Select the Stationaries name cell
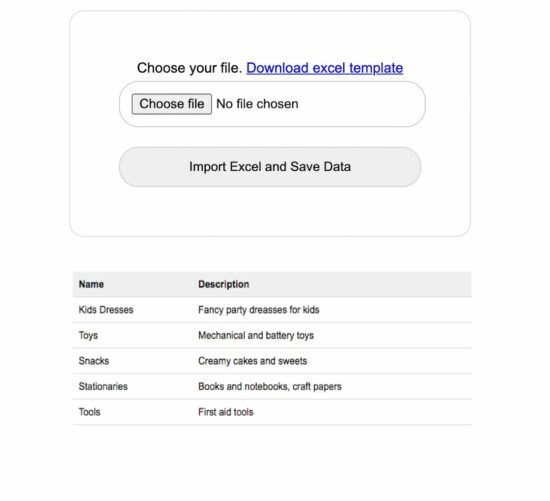The image size is (550, 501). click(x=103, y=386)
